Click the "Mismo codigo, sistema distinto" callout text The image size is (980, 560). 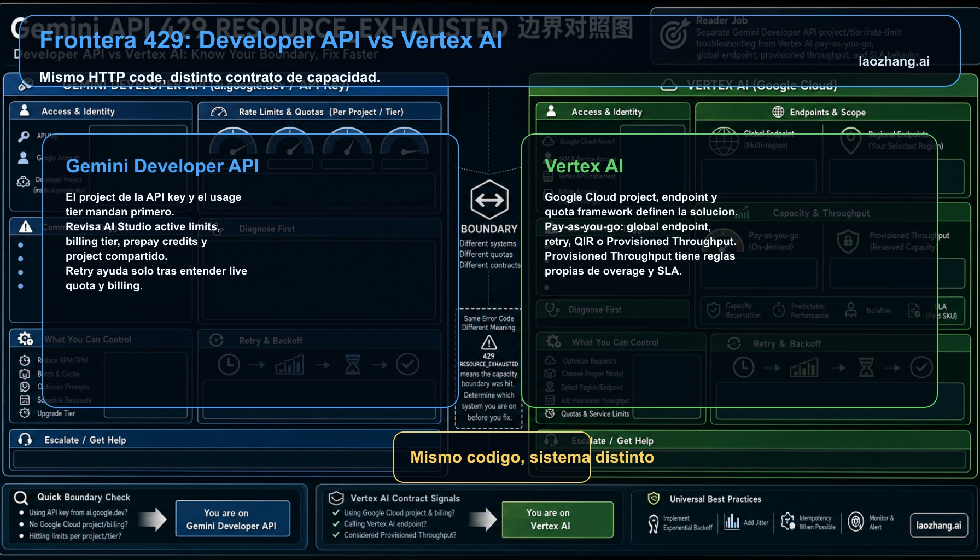coord(532,457)
